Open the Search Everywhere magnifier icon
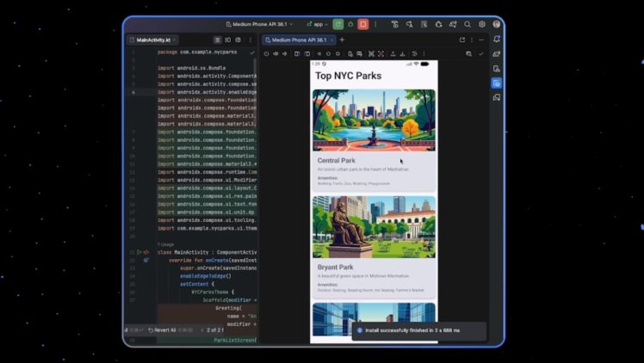The height and width of the screenshot is (363, 644). point(468,24)
